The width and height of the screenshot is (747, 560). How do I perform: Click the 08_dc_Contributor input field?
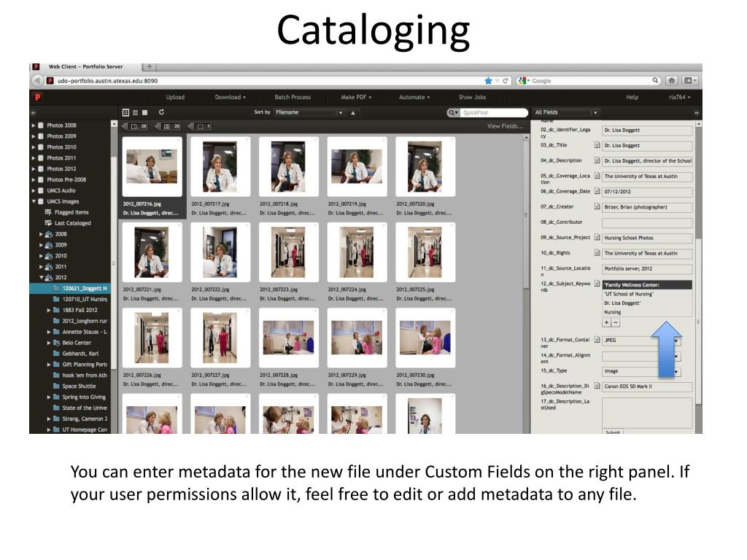pyautogui.click(x=647, y=222)
